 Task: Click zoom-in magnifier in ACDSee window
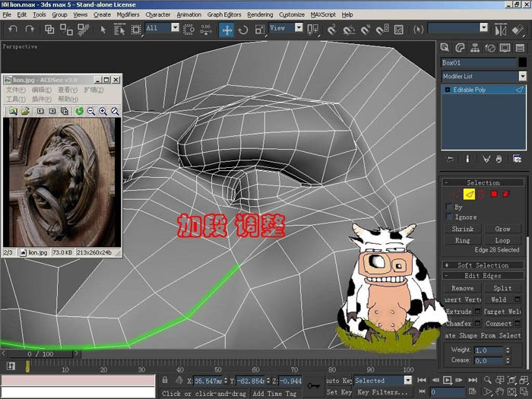[x=103, y=111]
